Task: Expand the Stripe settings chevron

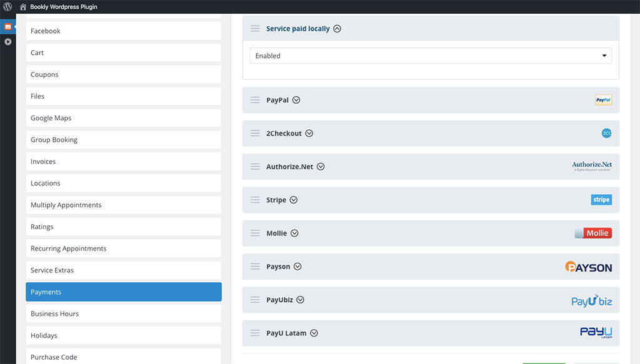Action: click(x=294, y=200)
